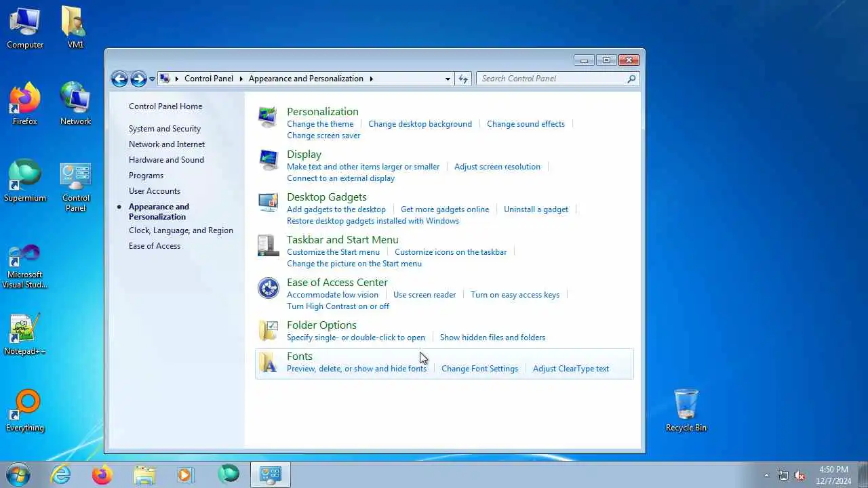This screenshot has width=868, height=488.
Task: Click the search magnifier icon
Action: point(631,79)
